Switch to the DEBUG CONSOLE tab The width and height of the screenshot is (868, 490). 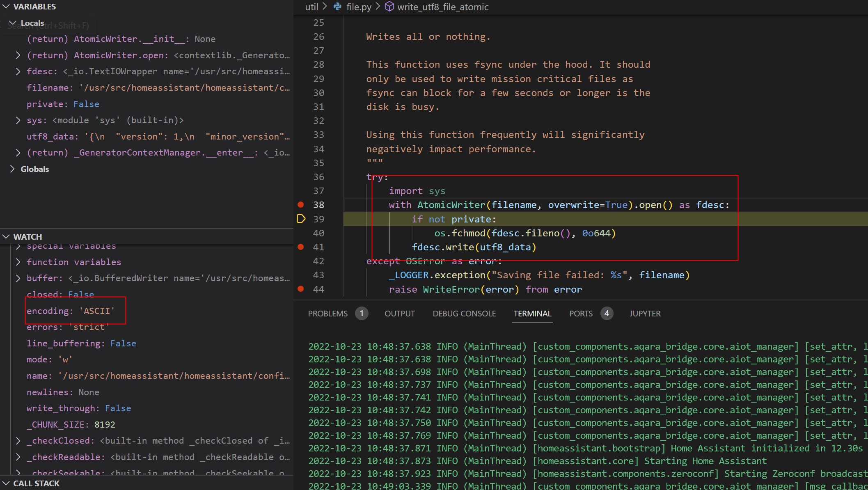pyautogui.click(x=464, y=314)
